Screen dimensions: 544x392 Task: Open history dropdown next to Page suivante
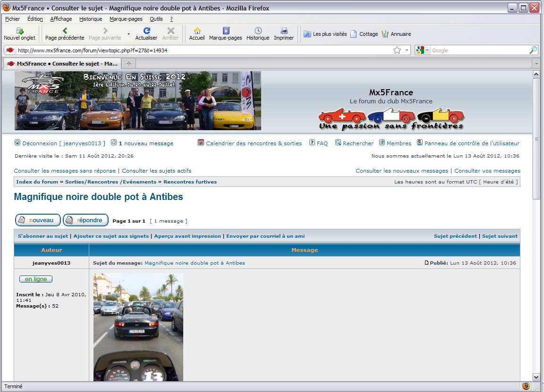(x=128, y=34)
